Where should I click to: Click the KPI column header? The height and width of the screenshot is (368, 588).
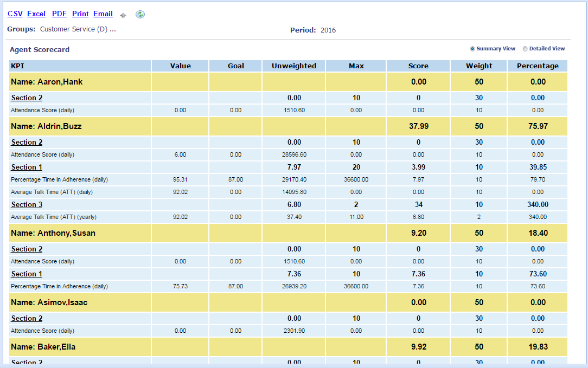tap(18, 66)
